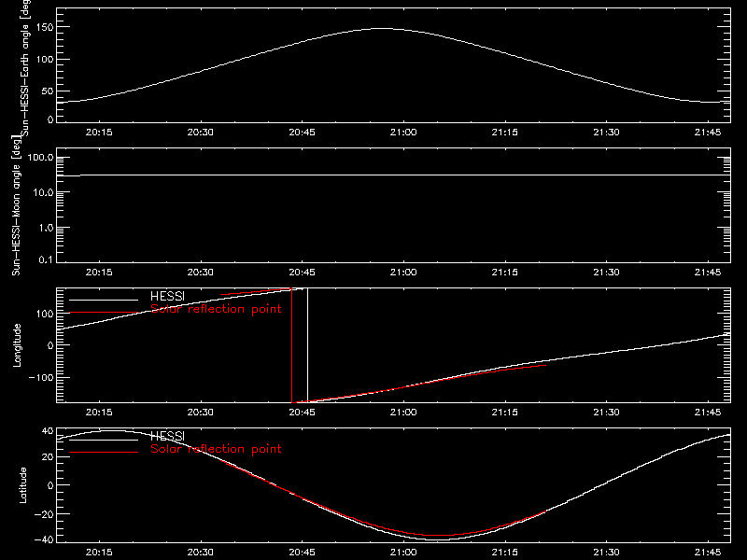Click 20:15 time label under Earth angle plot
Viewport: 747px width, 560px height.
pos(99,133)
